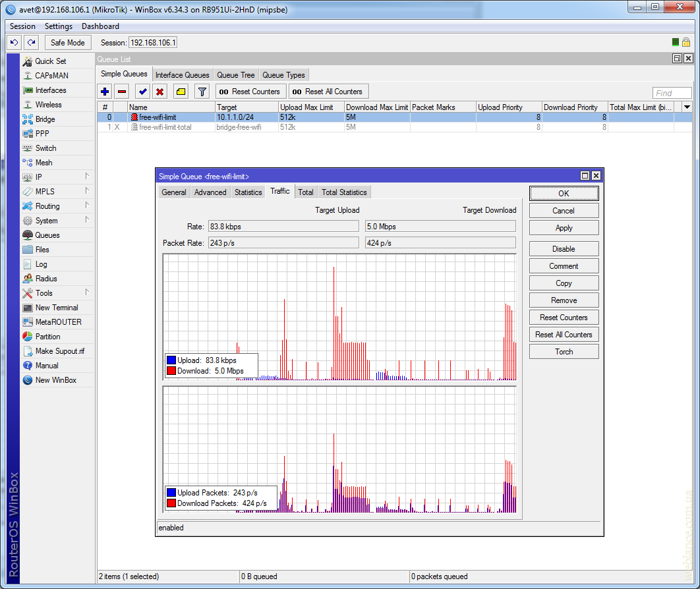This screenshot has height=589, width=700.
Task: Click the red minus Remove queue icon
Action: click(x=122, y=92)
